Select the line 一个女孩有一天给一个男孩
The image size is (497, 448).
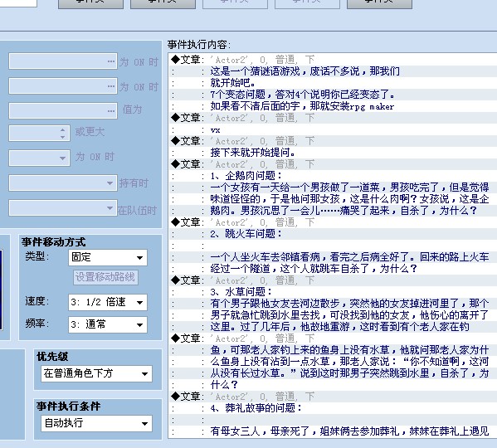click(x=333, y=187)
